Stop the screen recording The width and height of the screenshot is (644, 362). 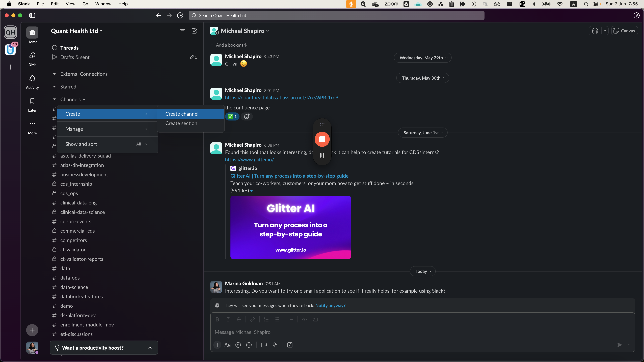322,139
